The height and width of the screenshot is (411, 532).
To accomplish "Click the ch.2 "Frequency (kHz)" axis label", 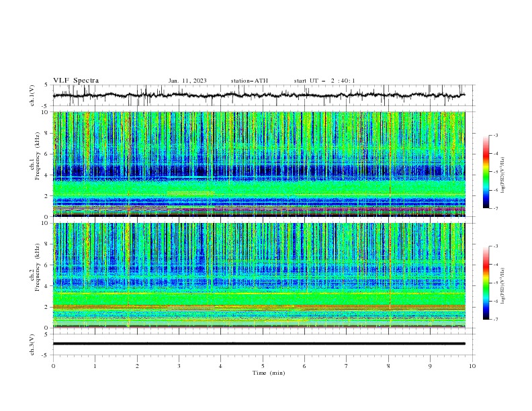I will pyautogui.click(x=38, y=267).
